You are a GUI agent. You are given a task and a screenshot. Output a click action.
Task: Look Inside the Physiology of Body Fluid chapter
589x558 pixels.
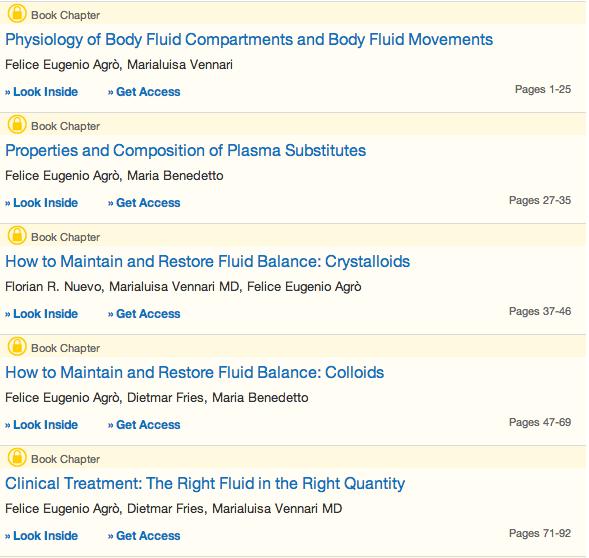pos(42,92)
